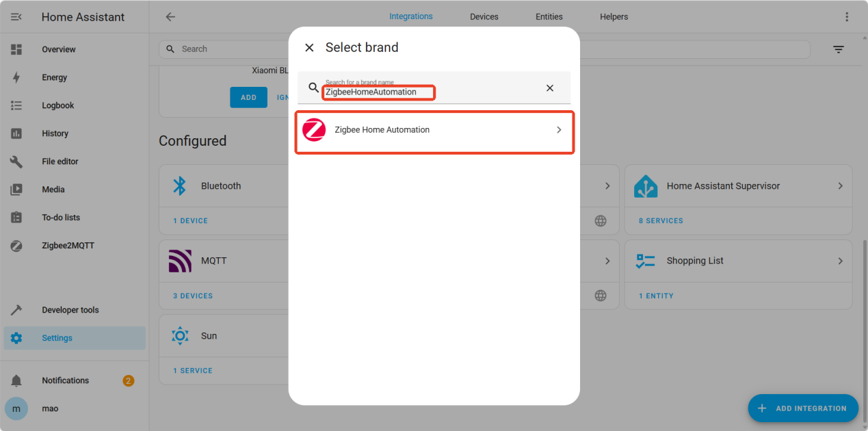The image size is (868, 431).
Task: Click the ADD INTEGRATION button
Action: point(803,408)
